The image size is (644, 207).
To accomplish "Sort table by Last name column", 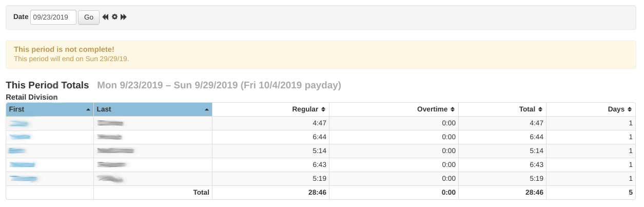I will tap(153, 109).
